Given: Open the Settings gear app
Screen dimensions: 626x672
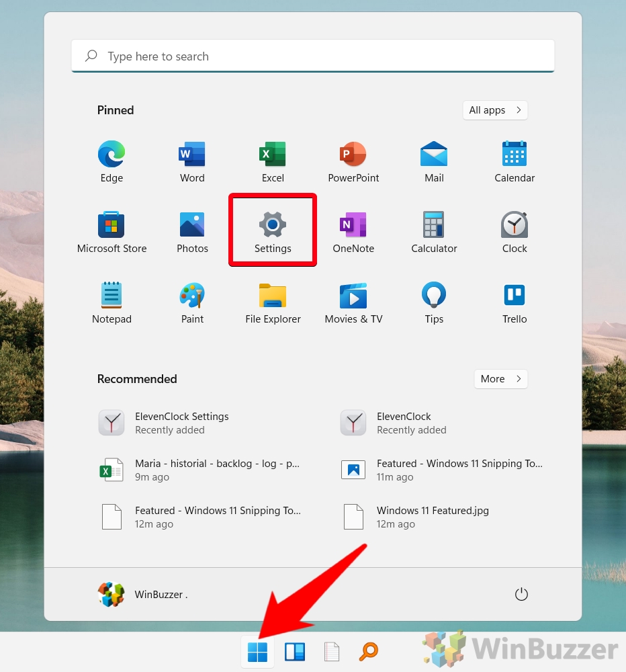Looking at the screenshot, I should pyautogui.click(x=273, y=233).
